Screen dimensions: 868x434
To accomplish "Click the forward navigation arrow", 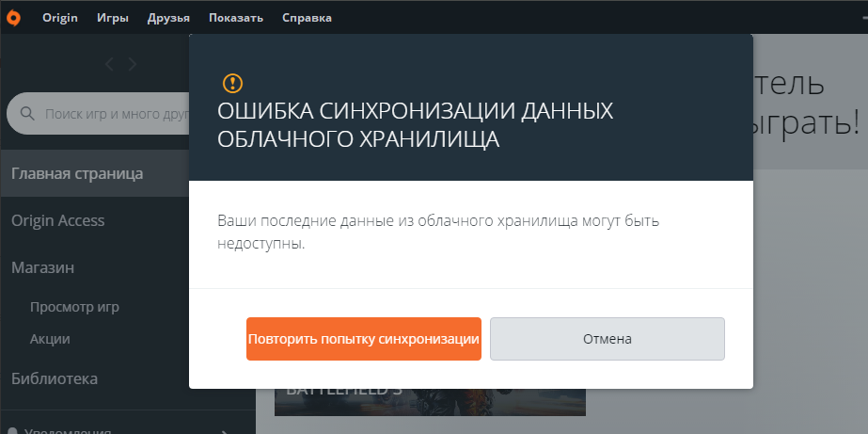I will coord(133,64).
